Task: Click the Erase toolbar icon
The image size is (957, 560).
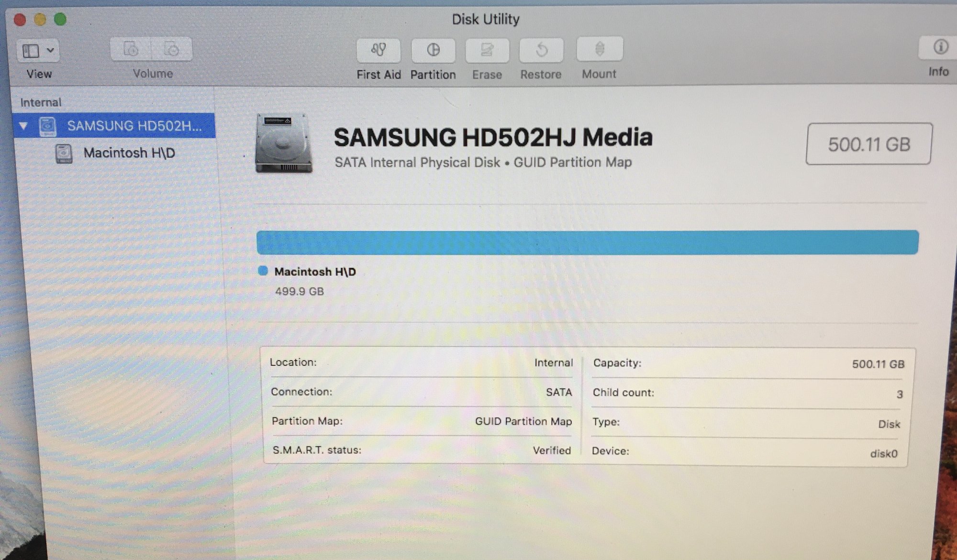Action: click(x=487, y=50)
